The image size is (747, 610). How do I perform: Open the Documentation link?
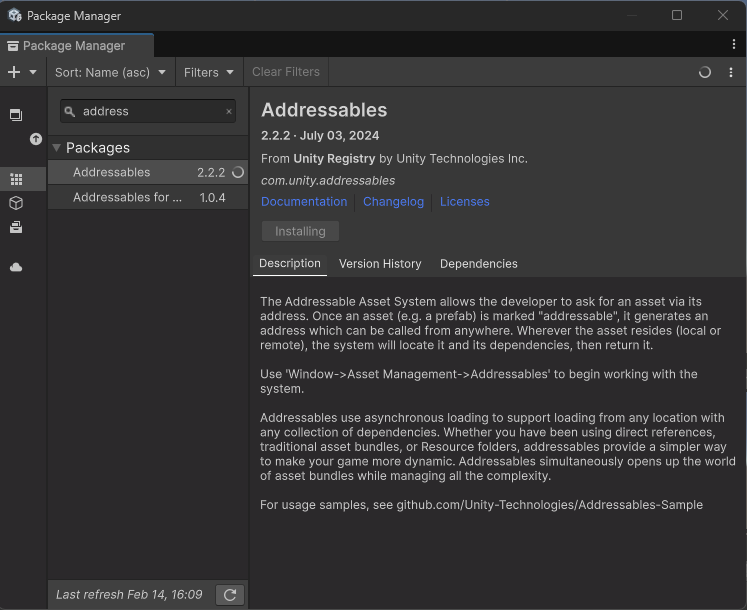click(304, 202)
